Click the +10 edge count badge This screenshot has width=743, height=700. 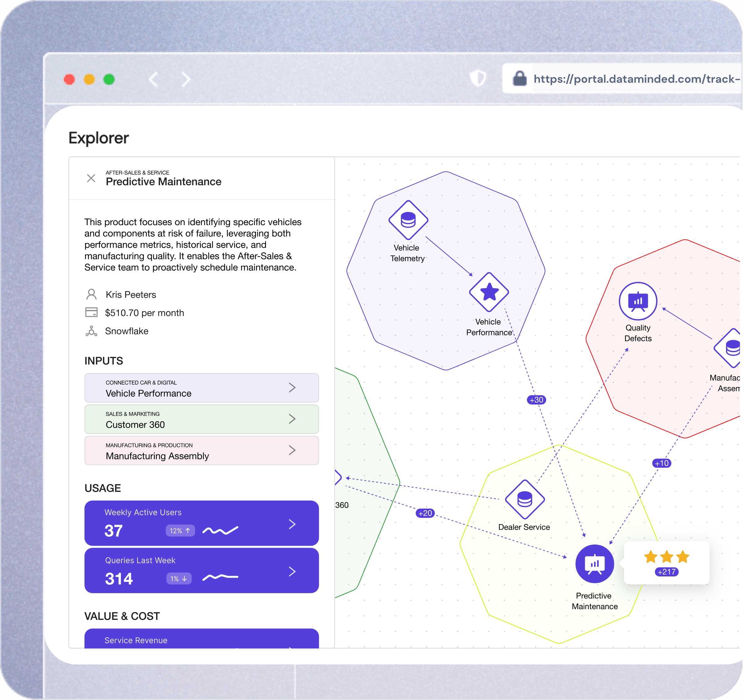coord(662,463)
